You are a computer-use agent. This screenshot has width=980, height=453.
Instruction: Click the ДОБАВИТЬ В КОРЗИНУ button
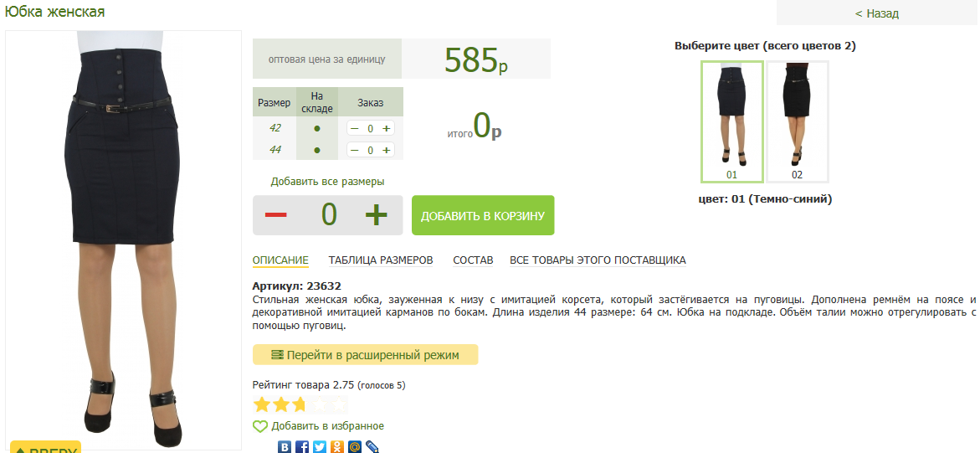pos(483,216)
